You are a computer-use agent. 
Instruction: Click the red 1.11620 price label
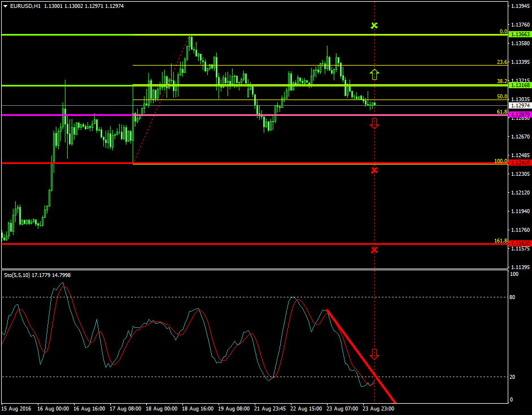(520, 244)
